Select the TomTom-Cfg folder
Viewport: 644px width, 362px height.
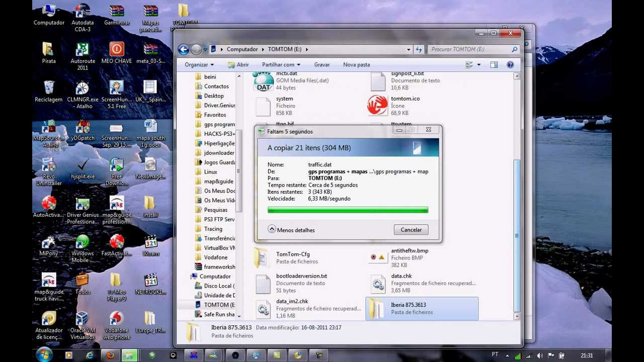click(287, 257)
